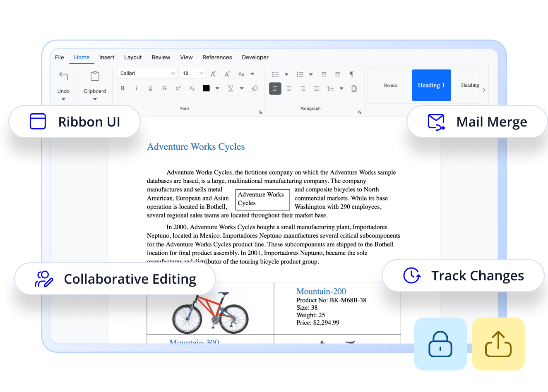Viewport: 548px width, 392px height.
Task: Switch to the References tab
Action: point(217,57)
